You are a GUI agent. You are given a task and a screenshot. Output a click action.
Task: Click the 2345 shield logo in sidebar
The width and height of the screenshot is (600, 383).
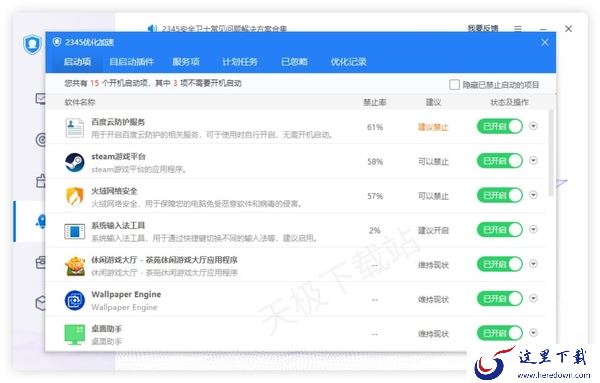pos(32,44)
